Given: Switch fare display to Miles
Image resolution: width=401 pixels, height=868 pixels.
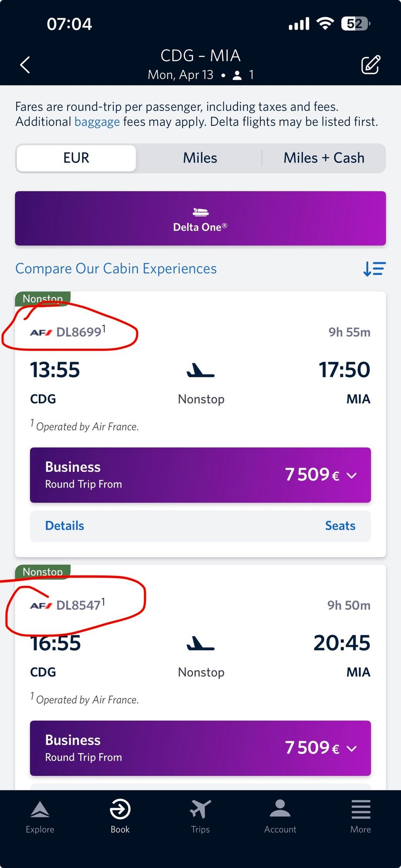Looking at the screenshot, I should (x=200, y=158).
